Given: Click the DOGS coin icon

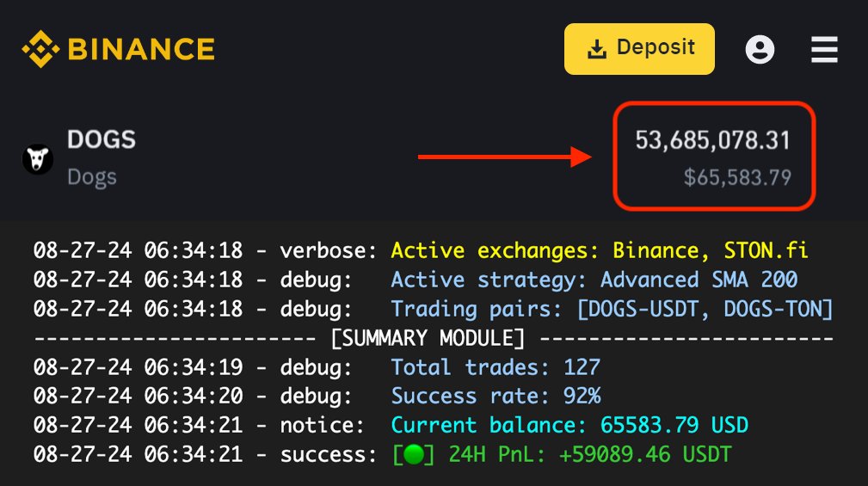Looking at the screenshot, I should click(38, 159).
